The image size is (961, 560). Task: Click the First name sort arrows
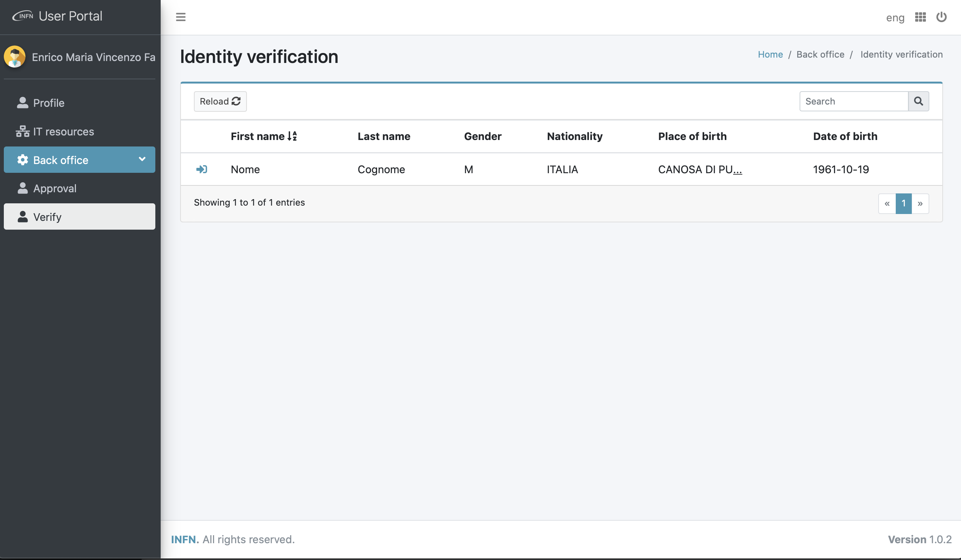pos(292,136)
